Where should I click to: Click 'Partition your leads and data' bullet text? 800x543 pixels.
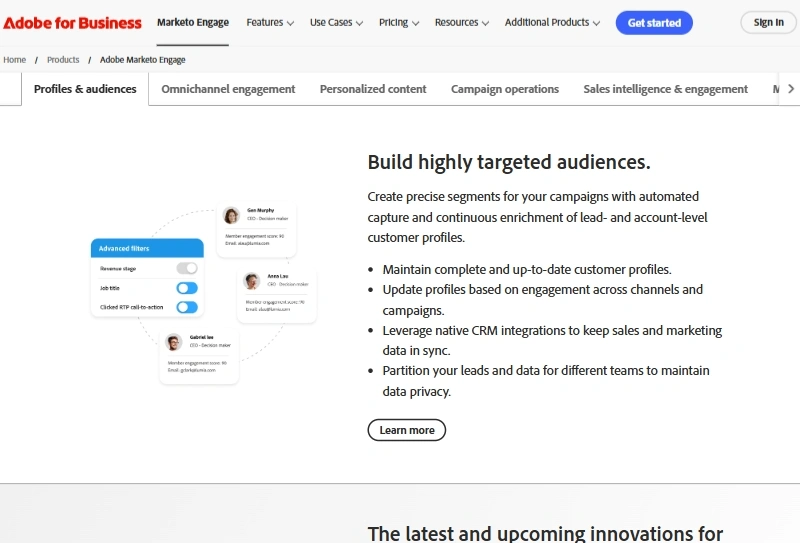[x=546, y=381]
